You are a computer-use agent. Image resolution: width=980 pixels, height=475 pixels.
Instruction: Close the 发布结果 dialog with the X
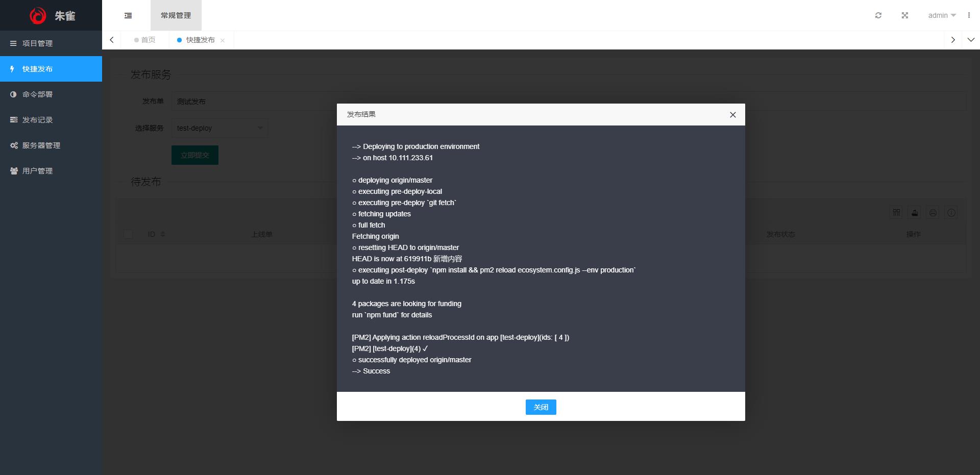pyautogui.click(x=732, y=115)
